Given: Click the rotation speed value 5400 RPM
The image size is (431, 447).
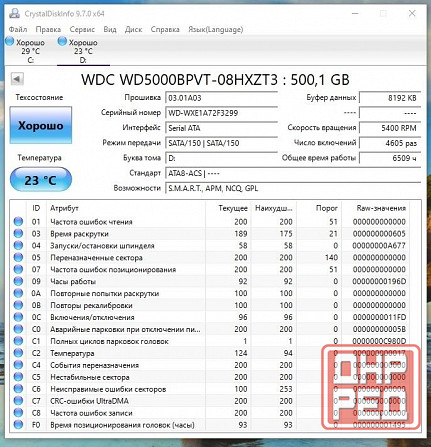Looking at the screenshot, I should click(390, 128).
